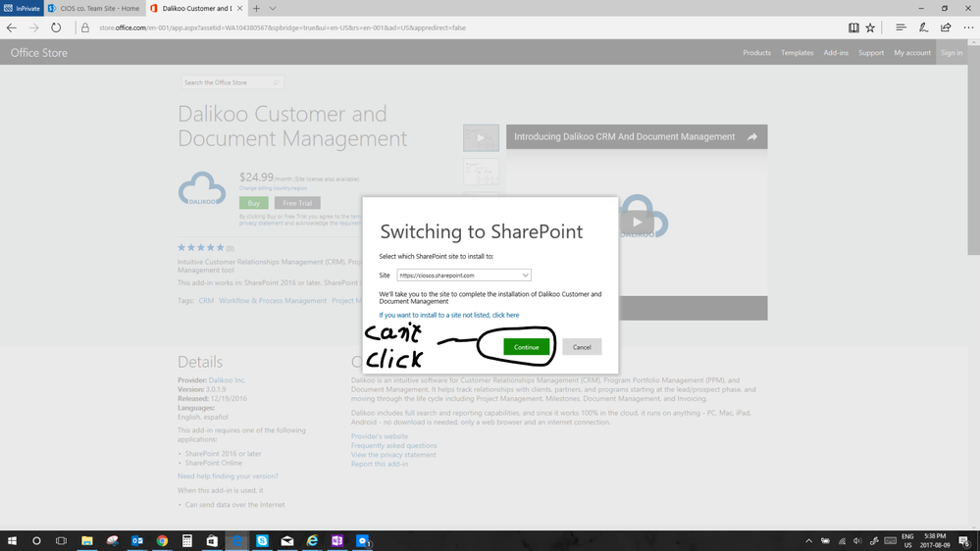
Task: Click the Office Store search magnifier
Action: click(277, 82)
